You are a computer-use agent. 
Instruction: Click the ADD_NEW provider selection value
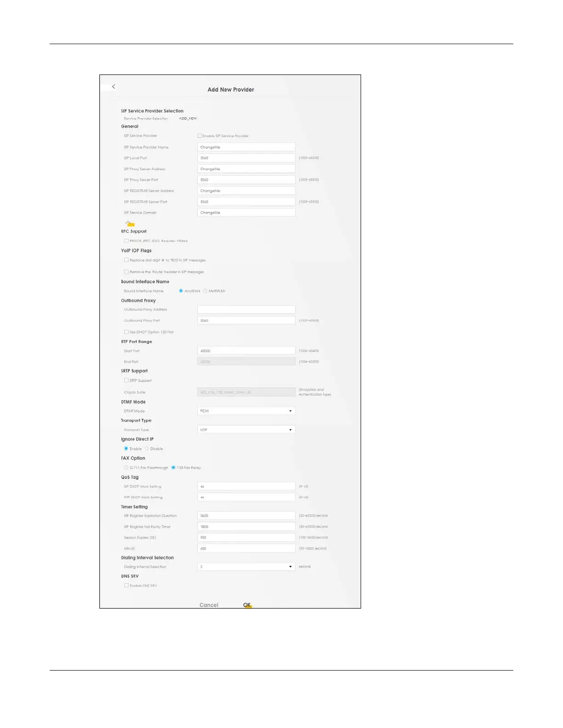(x=188, y=119)
